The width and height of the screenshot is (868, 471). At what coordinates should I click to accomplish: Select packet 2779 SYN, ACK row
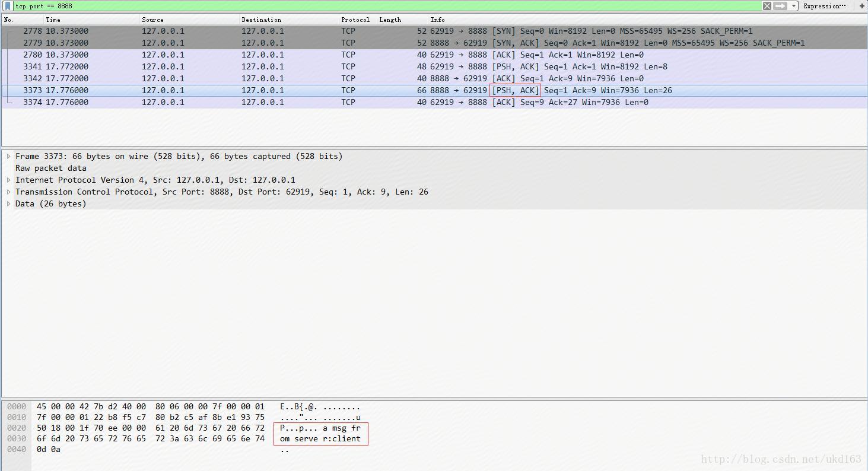[434, 43]
